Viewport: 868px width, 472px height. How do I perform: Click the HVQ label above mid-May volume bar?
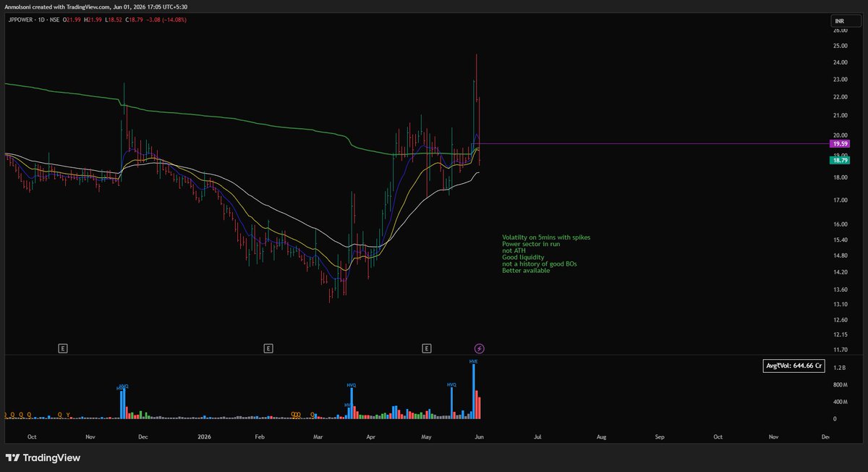click(452, 384)
